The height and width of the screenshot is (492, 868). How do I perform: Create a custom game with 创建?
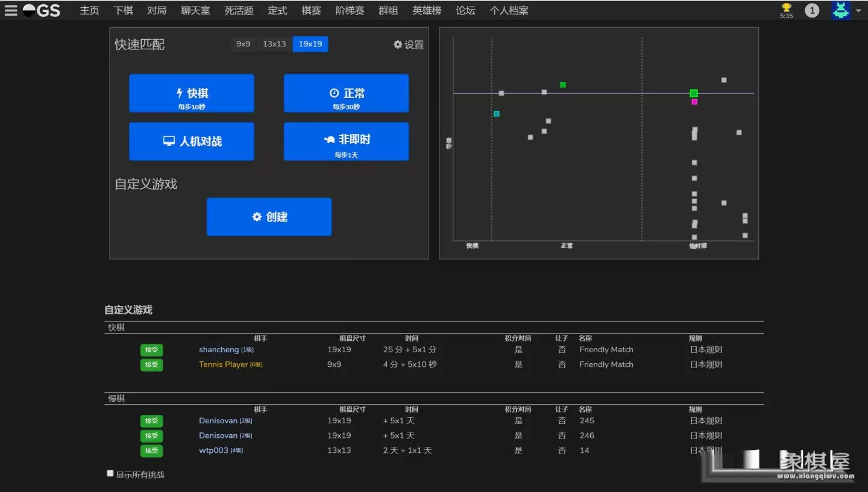pyautogui.click(x=269, y=217)
